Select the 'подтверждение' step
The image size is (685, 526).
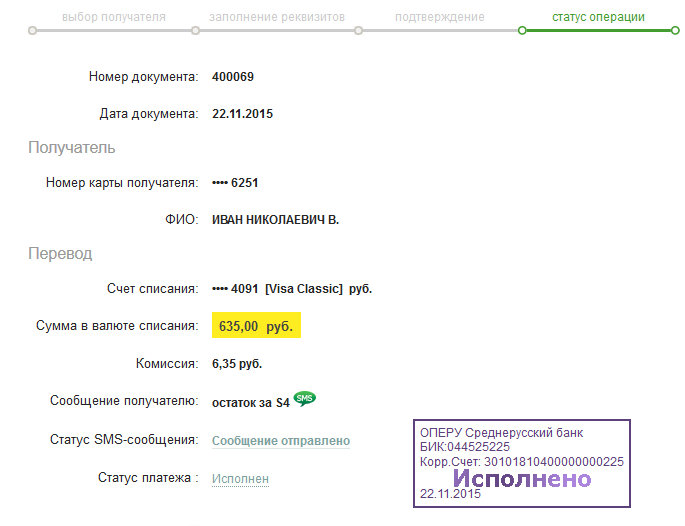click(439, 17)
